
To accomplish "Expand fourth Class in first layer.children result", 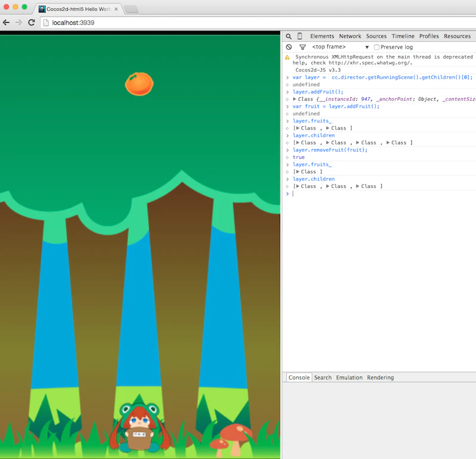I will (388, 143).
